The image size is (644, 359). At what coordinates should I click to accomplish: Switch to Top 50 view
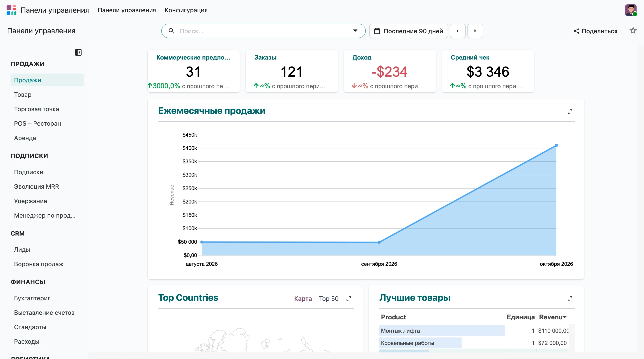coord(329,299)
